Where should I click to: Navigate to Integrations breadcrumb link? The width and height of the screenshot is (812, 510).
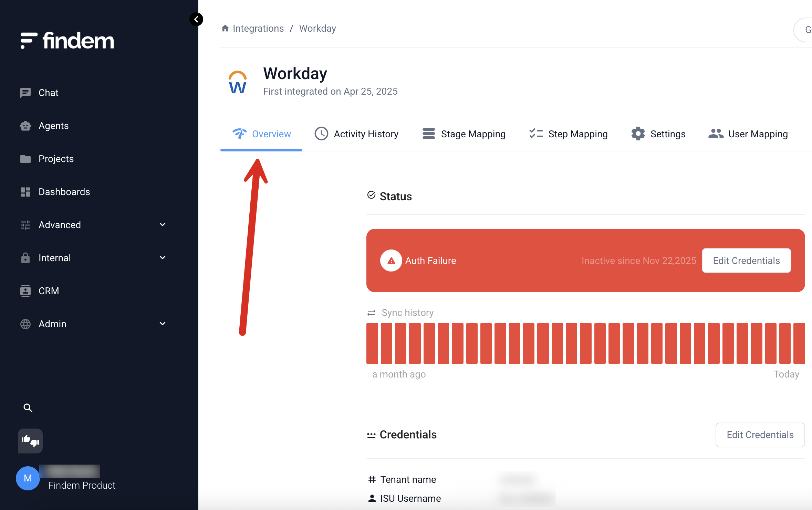(258, 28)
